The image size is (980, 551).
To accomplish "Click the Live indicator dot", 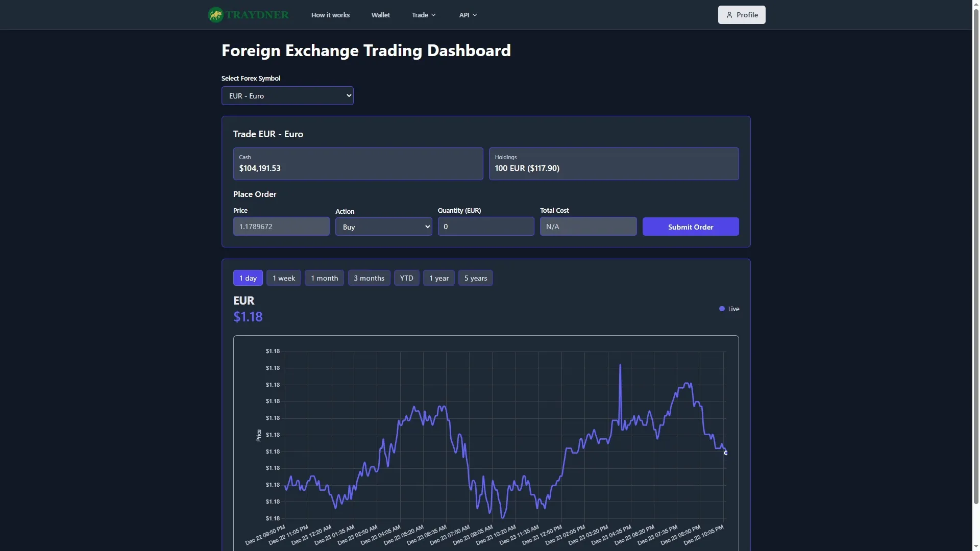I will [722, 309].
